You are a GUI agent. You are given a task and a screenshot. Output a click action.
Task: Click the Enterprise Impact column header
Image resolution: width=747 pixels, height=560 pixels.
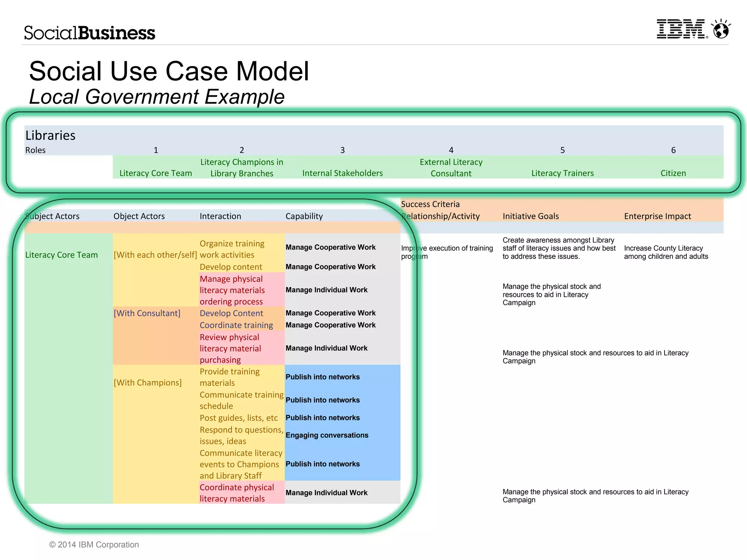tap(658, 216)
